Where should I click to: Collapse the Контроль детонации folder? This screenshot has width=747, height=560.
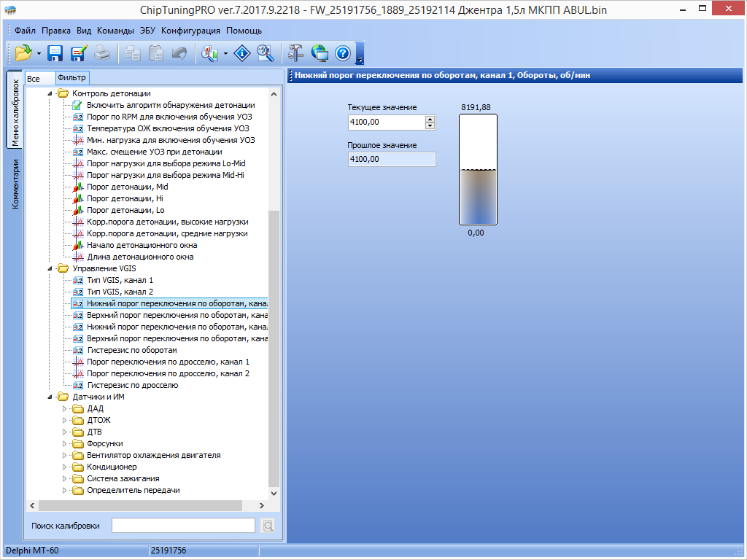50,94
